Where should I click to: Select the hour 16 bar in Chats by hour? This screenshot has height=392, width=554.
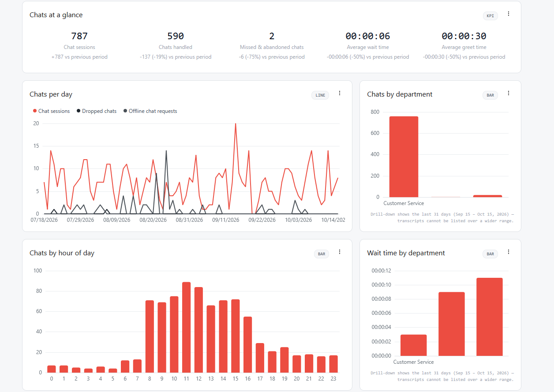[247, 344]
